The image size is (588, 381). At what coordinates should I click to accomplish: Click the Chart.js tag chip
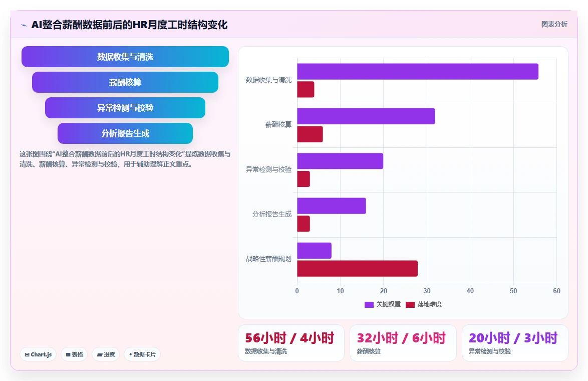click(x=38, y=354)
